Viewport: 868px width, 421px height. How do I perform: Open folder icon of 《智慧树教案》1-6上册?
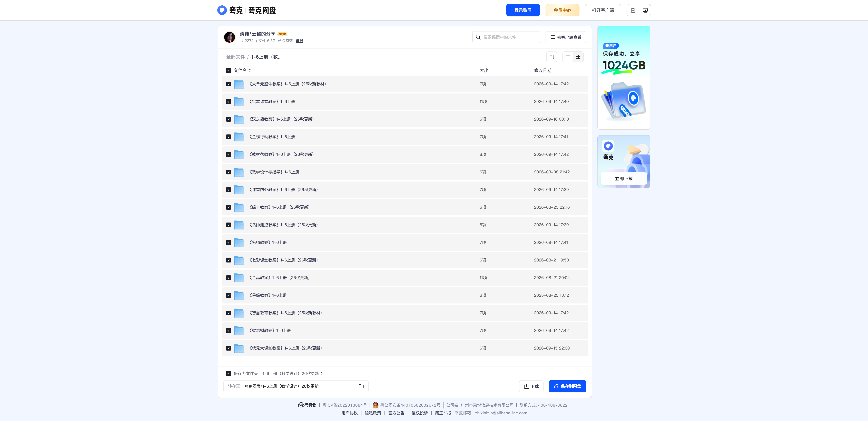(239, 331)
